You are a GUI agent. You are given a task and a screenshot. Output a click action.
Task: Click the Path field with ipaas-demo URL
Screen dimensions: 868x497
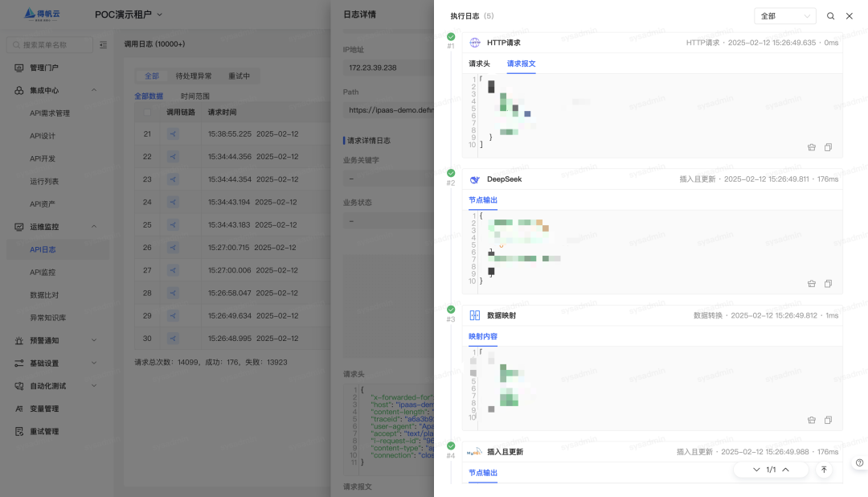click(389, 110)
